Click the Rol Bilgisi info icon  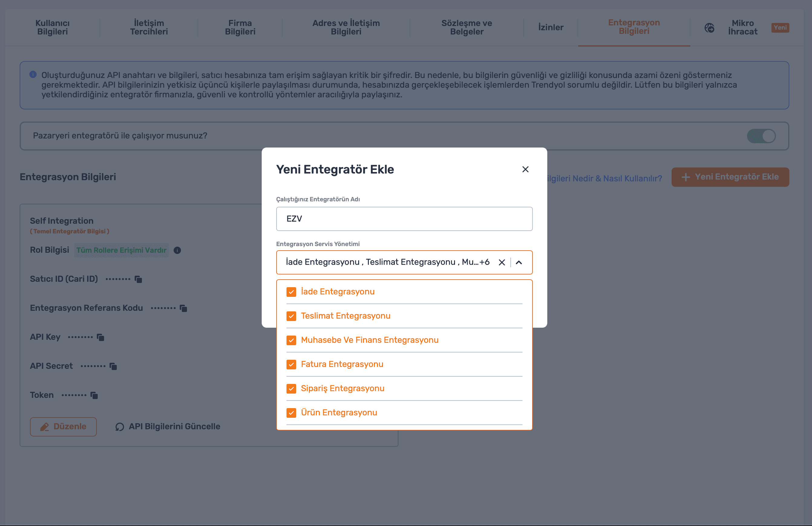point(177,250)
